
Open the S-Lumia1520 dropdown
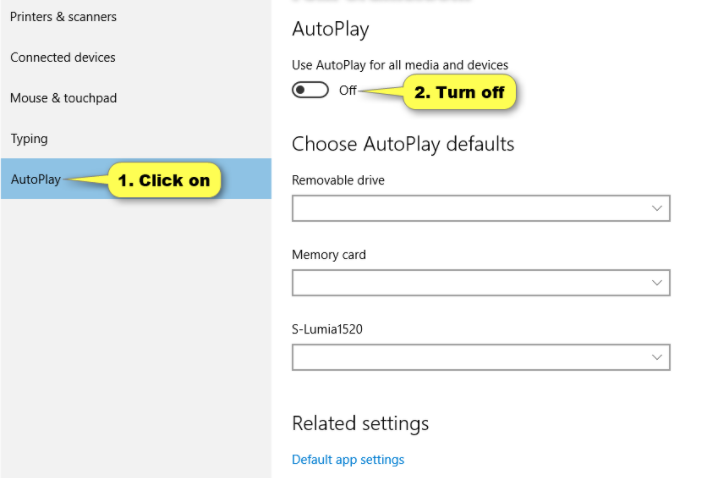[x=481, y=357]
